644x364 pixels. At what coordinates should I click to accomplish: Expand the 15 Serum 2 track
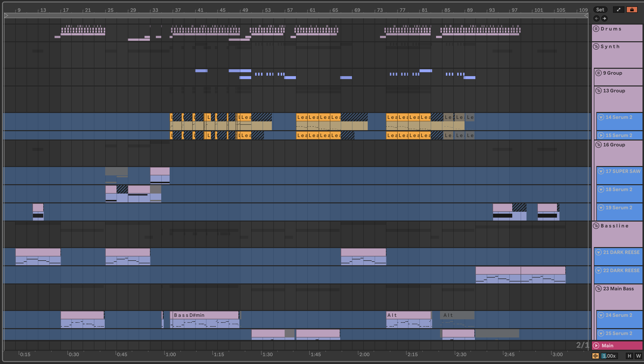[x=601, y=135]
